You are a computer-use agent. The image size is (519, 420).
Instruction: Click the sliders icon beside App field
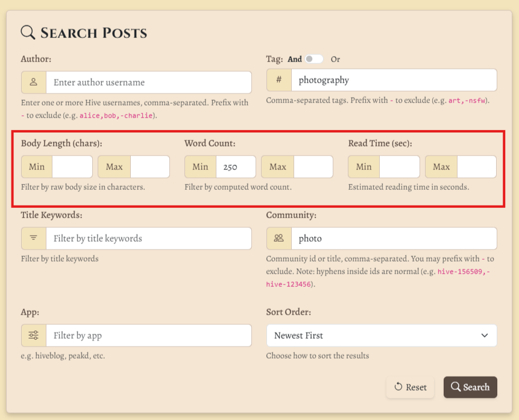click(33, 335)
